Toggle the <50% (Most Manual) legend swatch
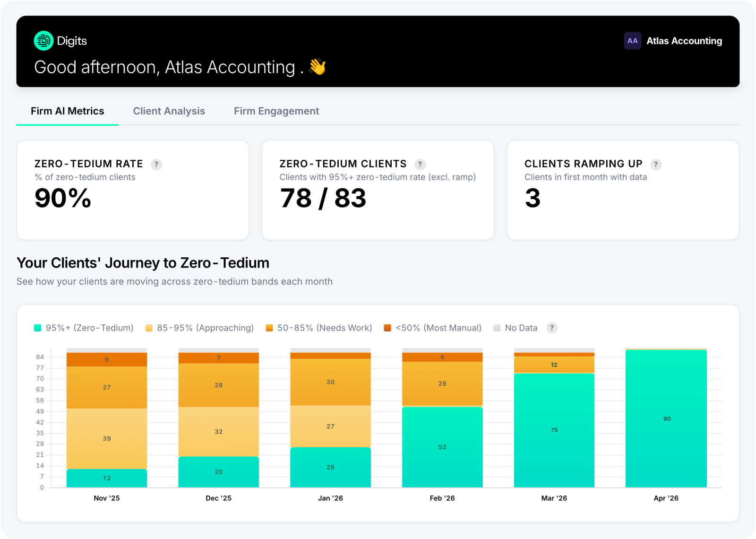 [x=387, y=328]
